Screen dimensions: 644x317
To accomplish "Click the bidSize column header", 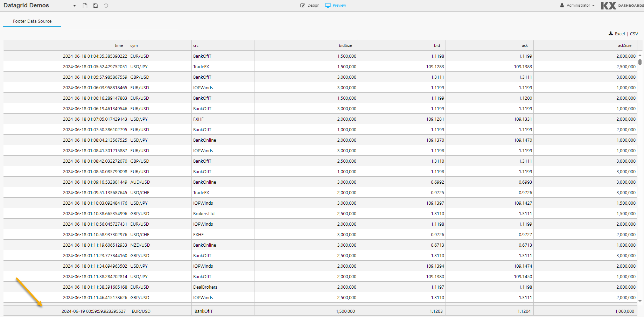I will tap(345, 45).
